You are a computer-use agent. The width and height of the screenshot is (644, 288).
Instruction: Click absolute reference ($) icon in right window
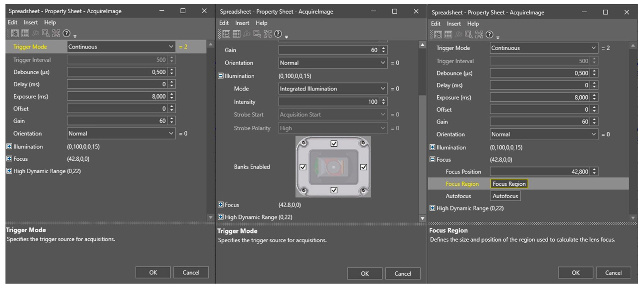pos(438,35)
